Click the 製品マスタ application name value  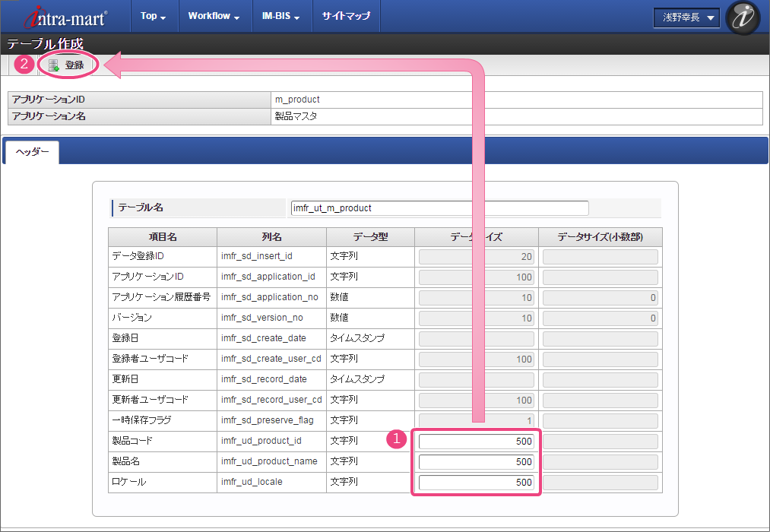(296, 116)
